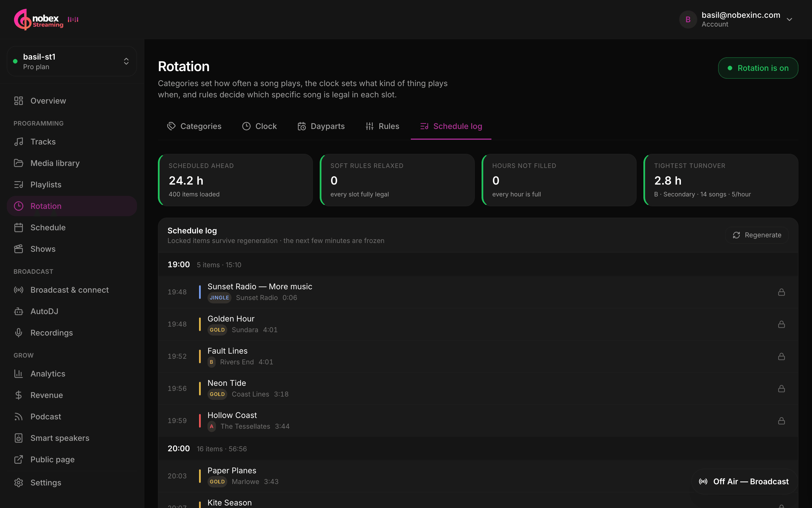Click the Regenerate circular arrows icon
Viewport: 812px width, 508px height.
pos(736,235)
